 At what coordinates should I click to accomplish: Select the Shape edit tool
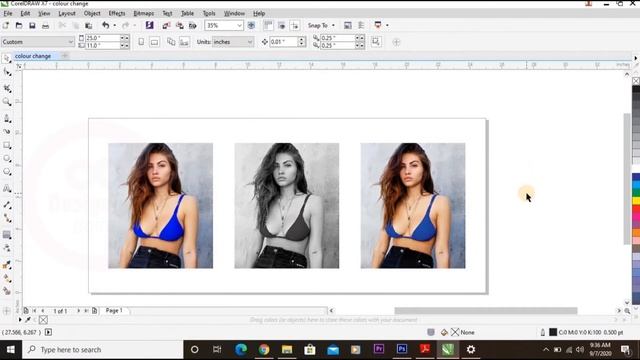pos(7,73)
